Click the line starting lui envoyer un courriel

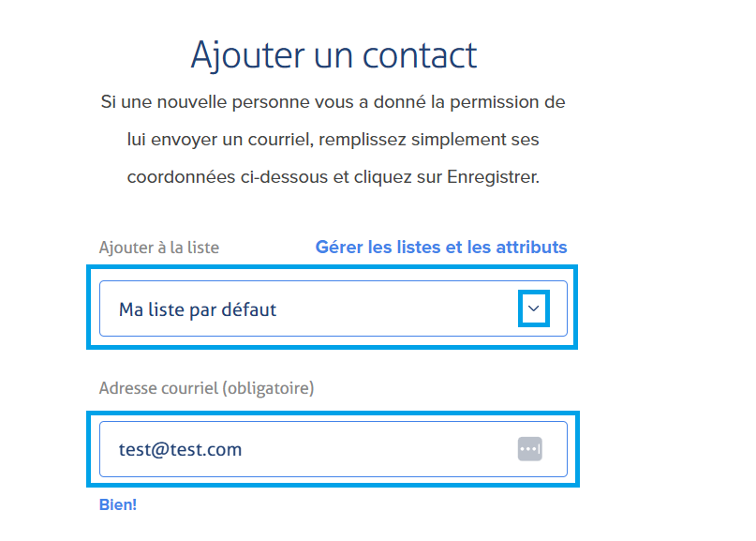334,140
